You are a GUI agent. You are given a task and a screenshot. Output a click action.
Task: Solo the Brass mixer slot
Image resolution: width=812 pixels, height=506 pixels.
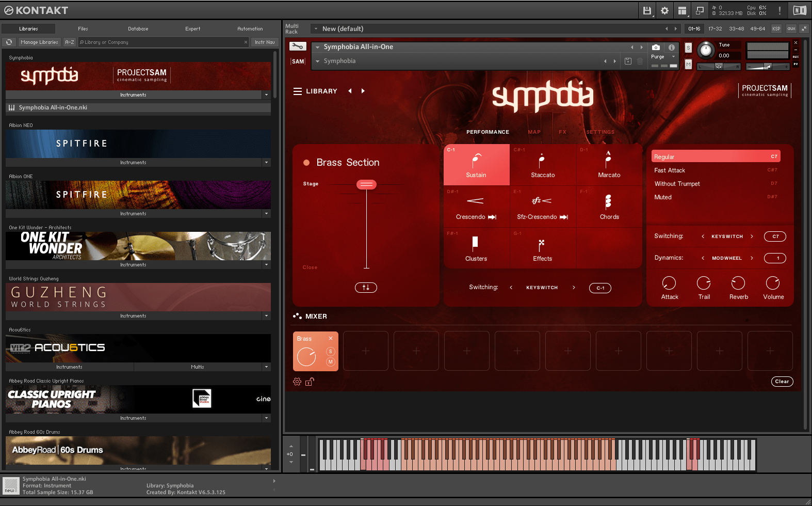pos(331,352)
